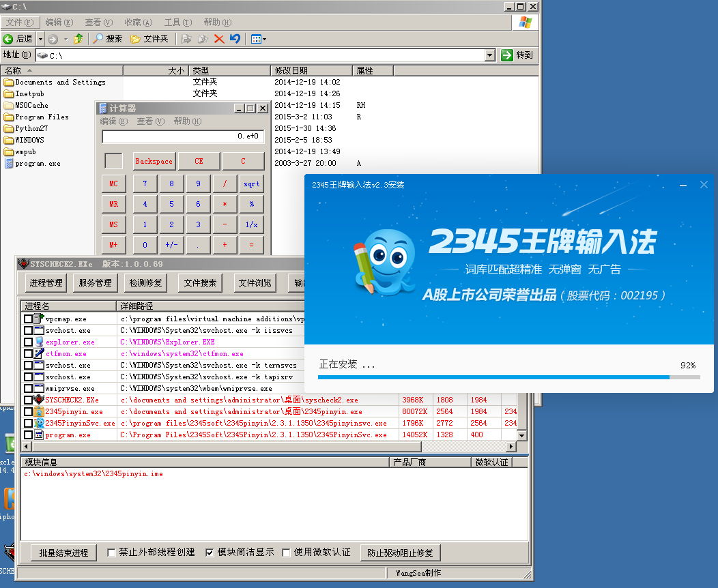Open the 文件(F) menu in Explorer
The image size is (718, 588).
tap(20, 23)
